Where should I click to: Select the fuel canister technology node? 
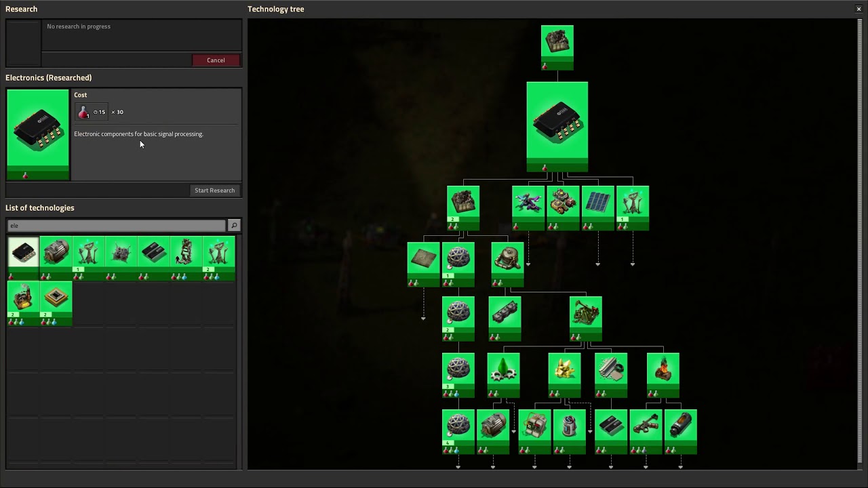coord(680,432)
